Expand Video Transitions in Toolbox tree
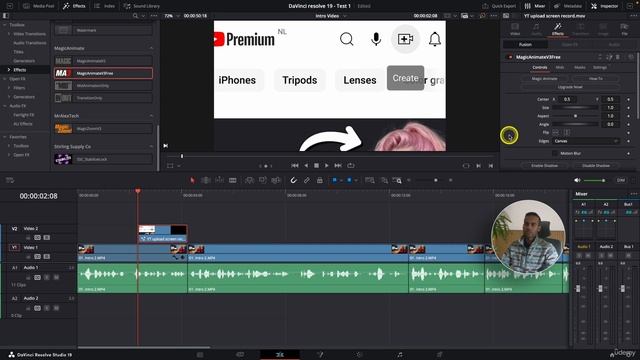 point(9,34)
